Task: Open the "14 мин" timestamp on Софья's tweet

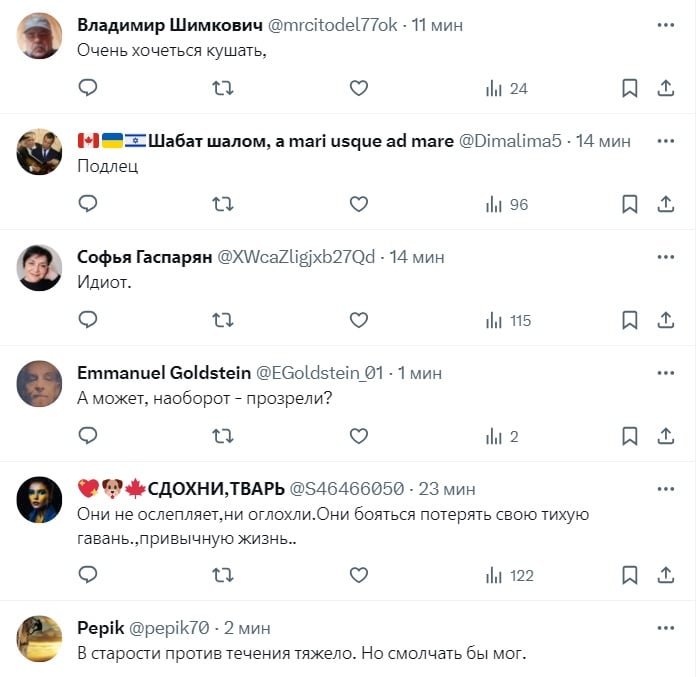Action: [x=416, y=256]
